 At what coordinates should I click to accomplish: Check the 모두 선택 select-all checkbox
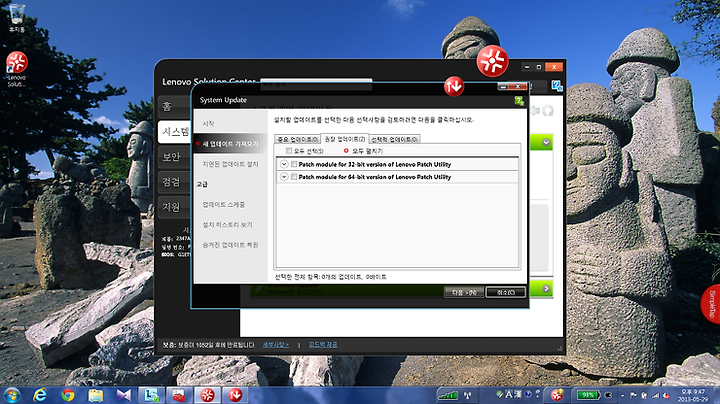[x=289, y=151]
